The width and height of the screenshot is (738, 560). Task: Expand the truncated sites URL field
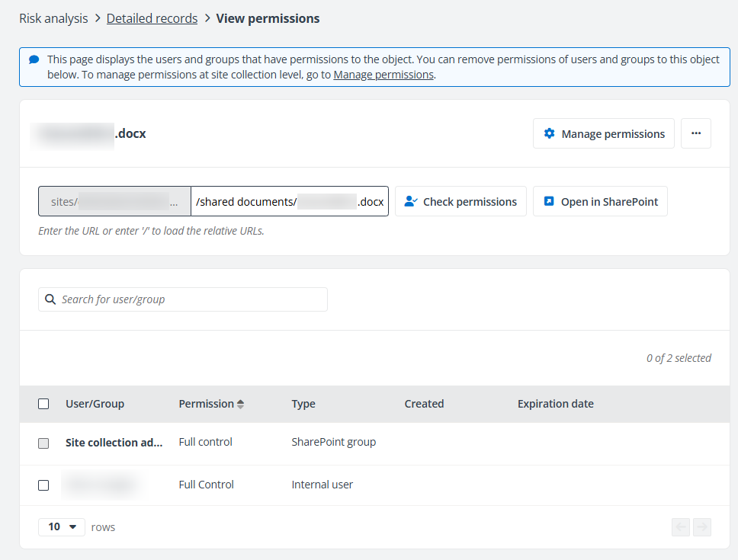coord(174,201)
